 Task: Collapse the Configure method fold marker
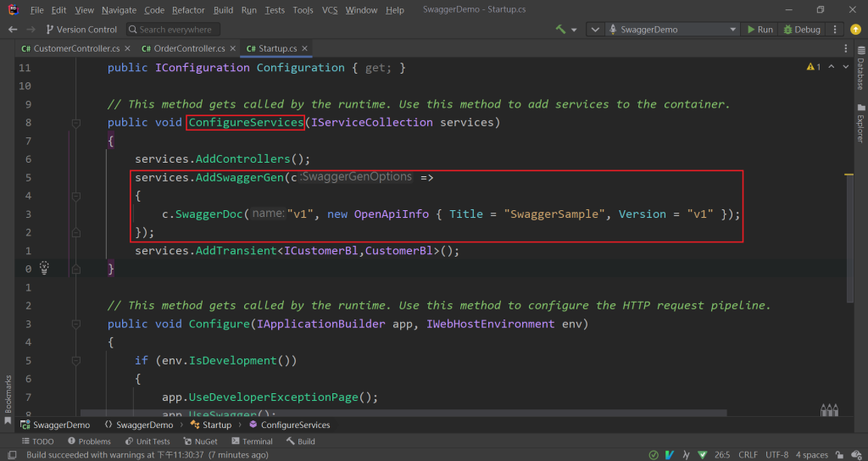76,325
